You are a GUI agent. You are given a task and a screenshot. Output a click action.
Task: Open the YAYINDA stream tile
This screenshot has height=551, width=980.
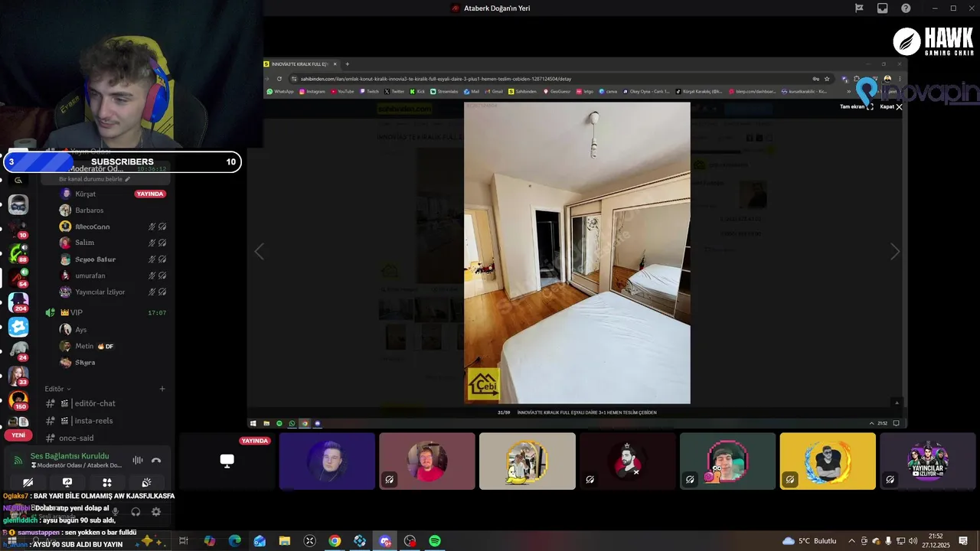(227, 461)
